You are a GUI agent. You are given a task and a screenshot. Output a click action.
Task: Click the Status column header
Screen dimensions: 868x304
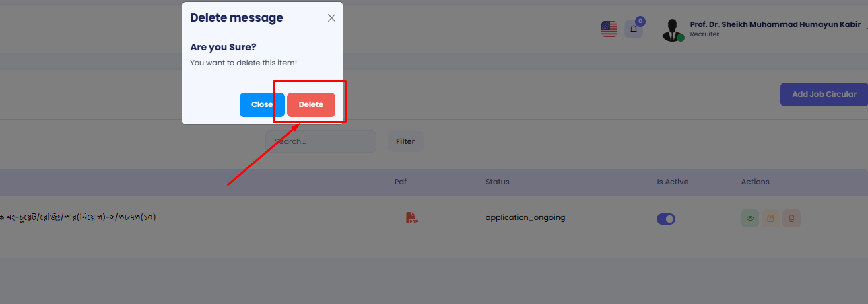497,182
